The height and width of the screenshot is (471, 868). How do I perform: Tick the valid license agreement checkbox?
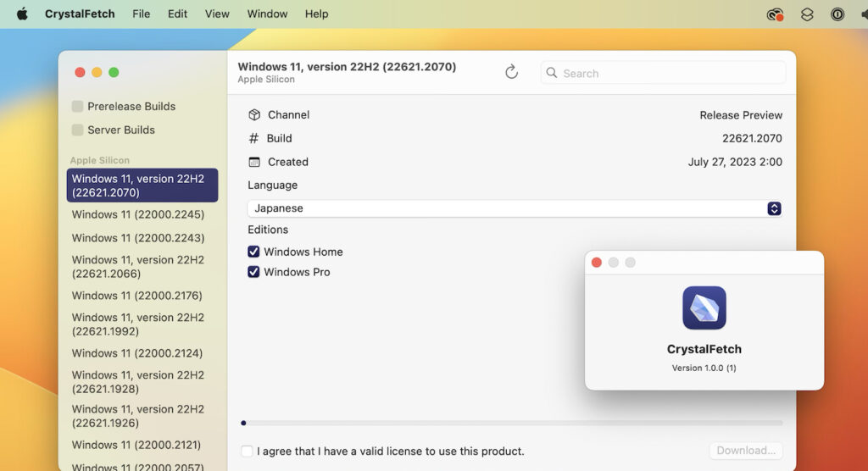pos(247,451)
